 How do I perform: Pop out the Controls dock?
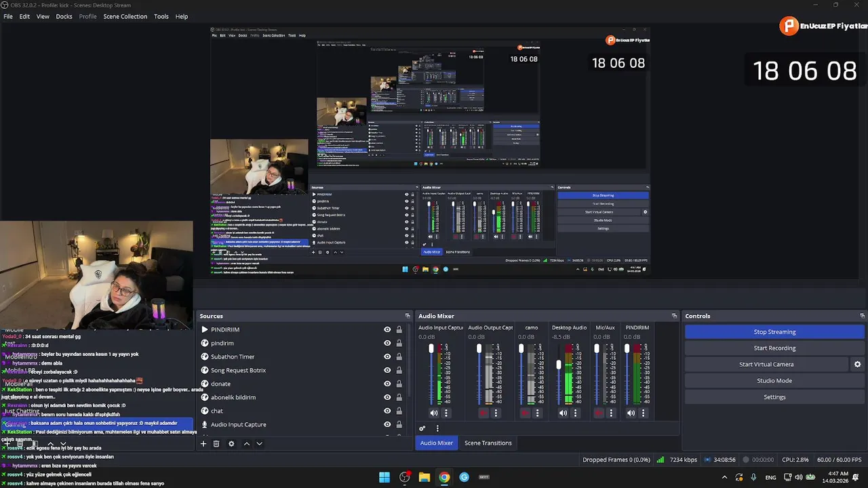pyautogui.click(x=863, y=316)
